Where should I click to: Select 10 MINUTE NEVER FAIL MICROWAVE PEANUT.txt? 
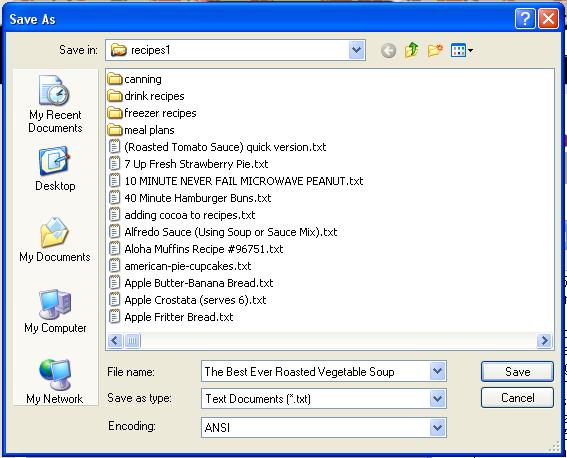click(x=236, y=181)
